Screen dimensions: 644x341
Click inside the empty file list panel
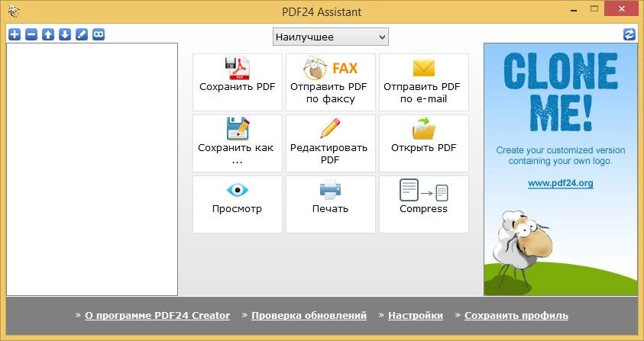pos(92,169)
